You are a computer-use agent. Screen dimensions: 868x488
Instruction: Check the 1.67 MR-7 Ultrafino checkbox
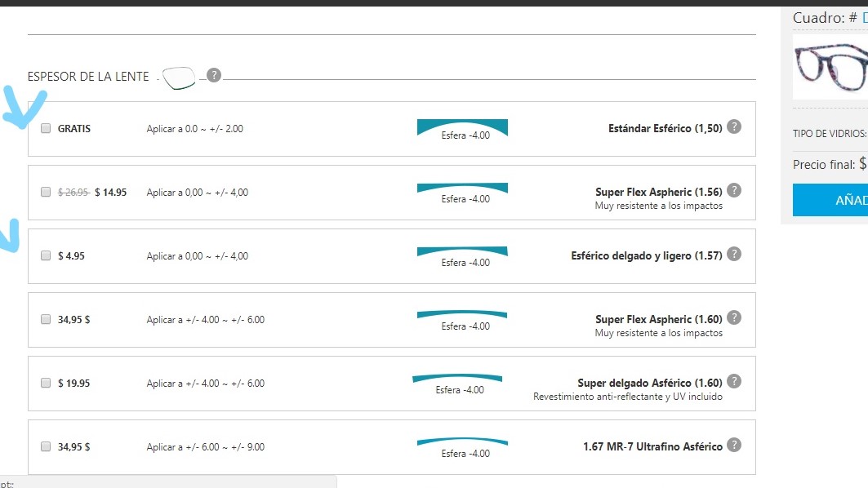click(x=46, y=446)
